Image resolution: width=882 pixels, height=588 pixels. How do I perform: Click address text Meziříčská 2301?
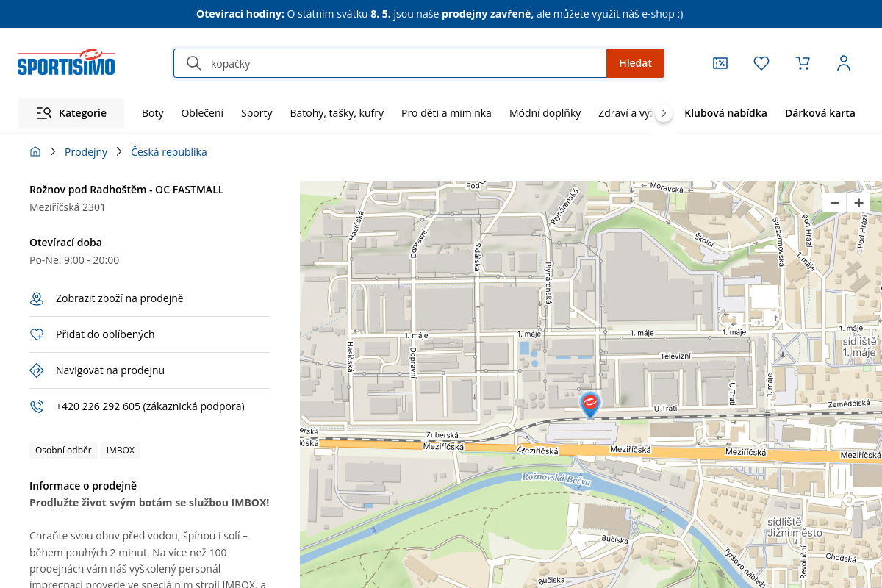point(68,207)
